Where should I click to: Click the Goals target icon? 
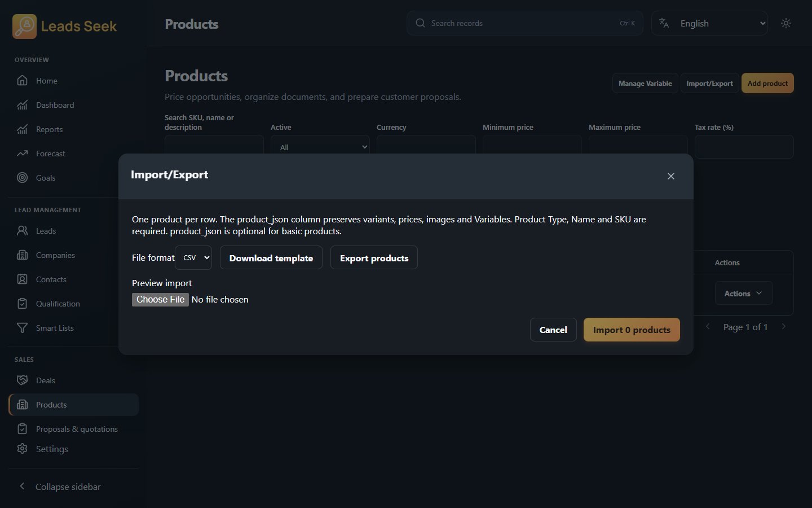coord(22,178)
